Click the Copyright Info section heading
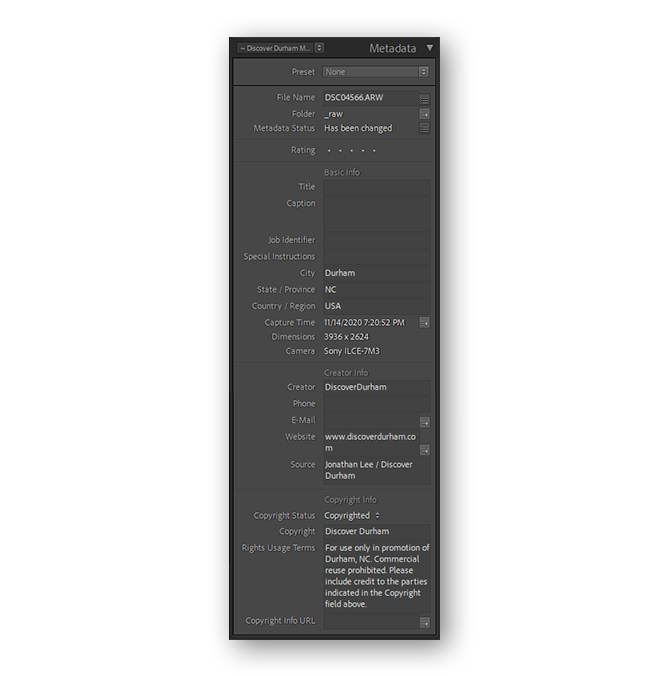This screenshot has width=668, height=676. [x=350, y=500]
